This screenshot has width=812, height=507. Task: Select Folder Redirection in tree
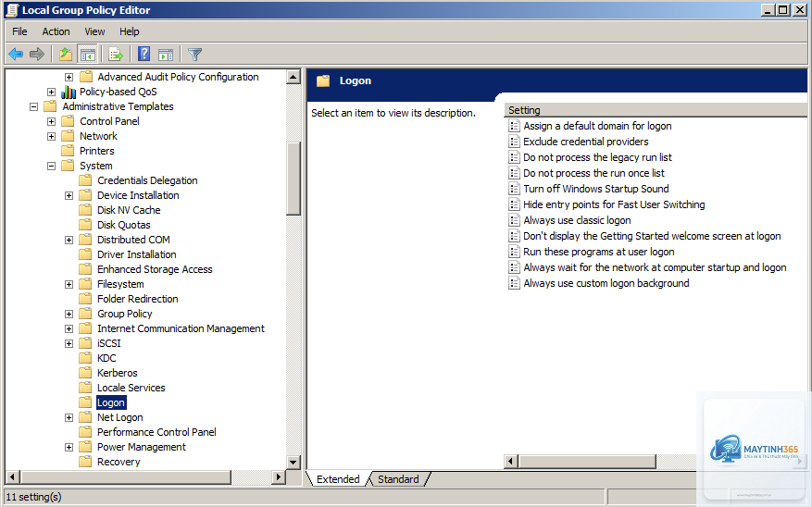click(x=138, y=299)
